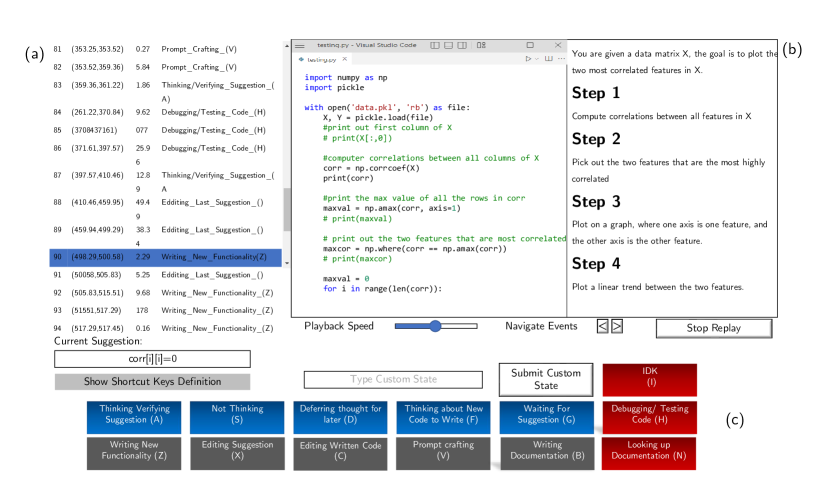Select the Prompt crafting (V) button
The image size is (831, 491).
point(443,453)
